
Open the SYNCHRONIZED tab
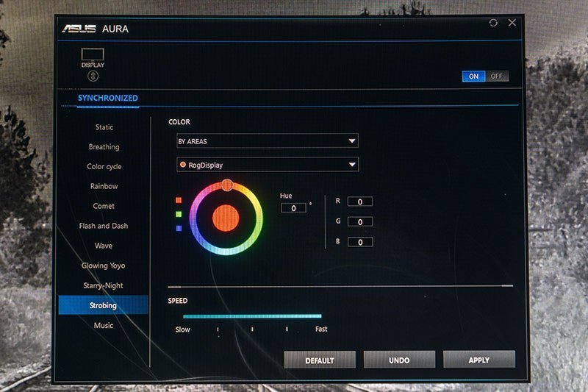point(107,99)
